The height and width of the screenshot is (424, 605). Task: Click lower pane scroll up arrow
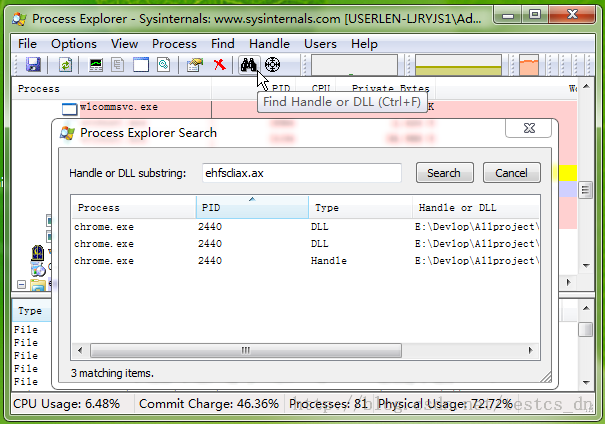point(586,308)
